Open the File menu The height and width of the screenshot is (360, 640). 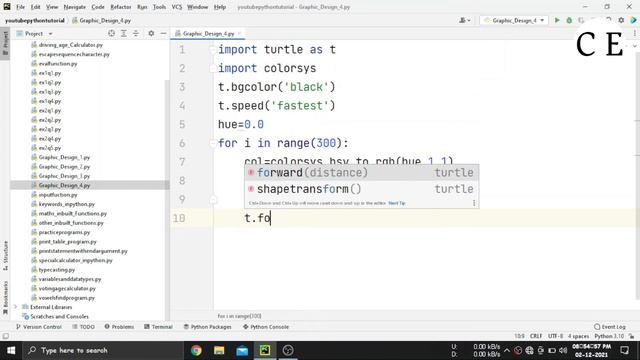20,7
